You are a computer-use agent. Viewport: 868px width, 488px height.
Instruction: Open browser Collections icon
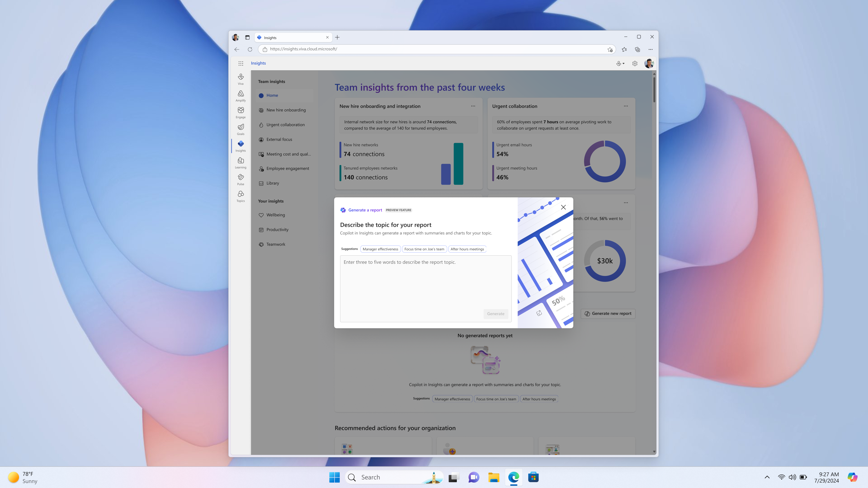click(x=637, y=49)
